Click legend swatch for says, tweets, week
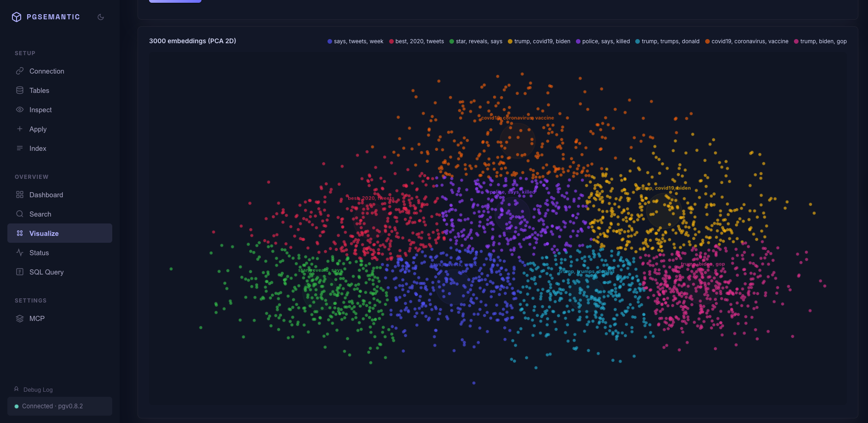The width and height of the screenshot is (868, 423). tap(330, 41)
